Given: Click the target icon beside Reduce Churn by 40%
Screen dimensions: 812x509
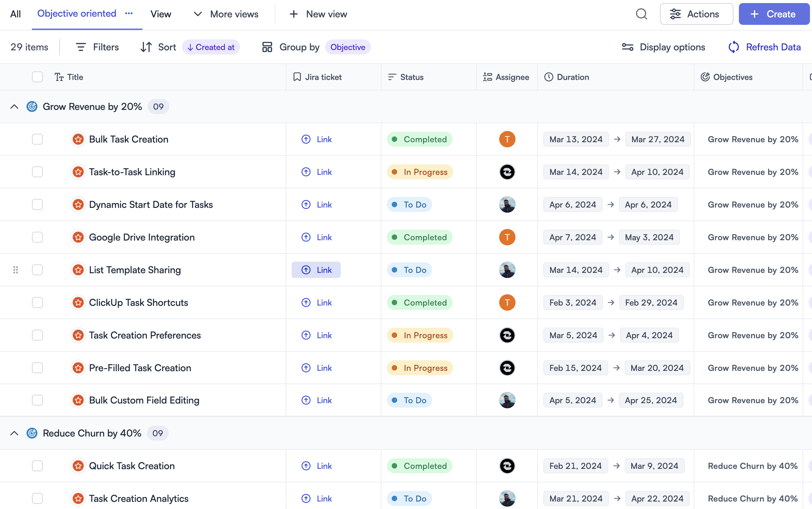Looking at the screenshot, I should pos(32,433).
